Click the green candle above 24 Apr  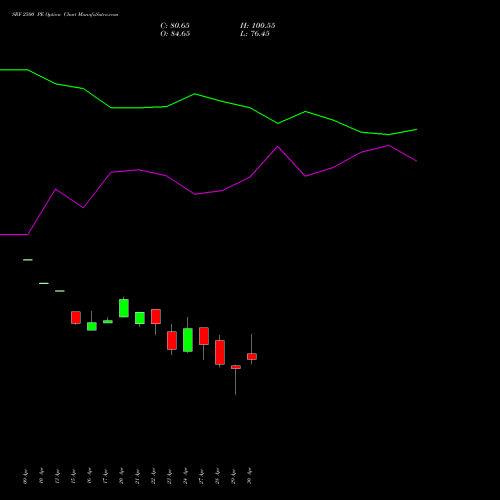click(x=188, y=340)
